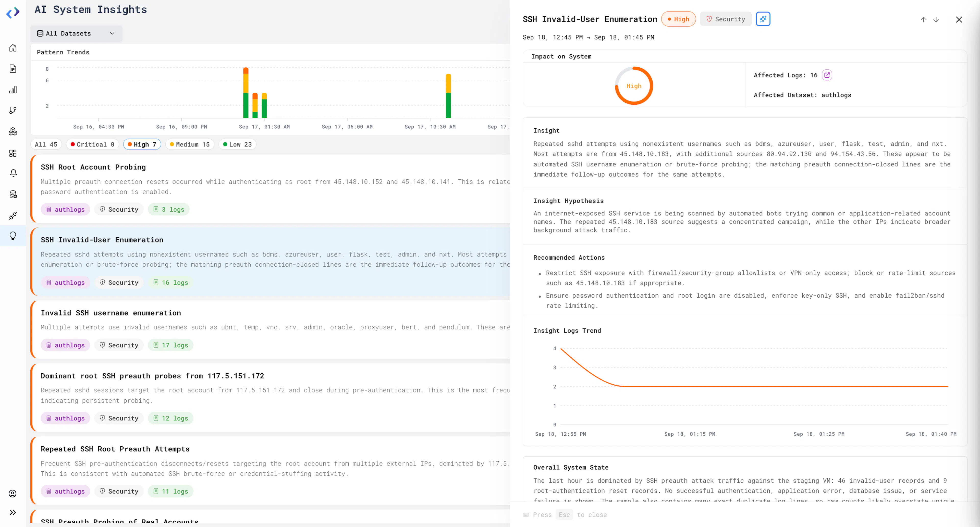Screen dimensions: 980x527
Task: Close the insight detail panel
Action: 959,19
